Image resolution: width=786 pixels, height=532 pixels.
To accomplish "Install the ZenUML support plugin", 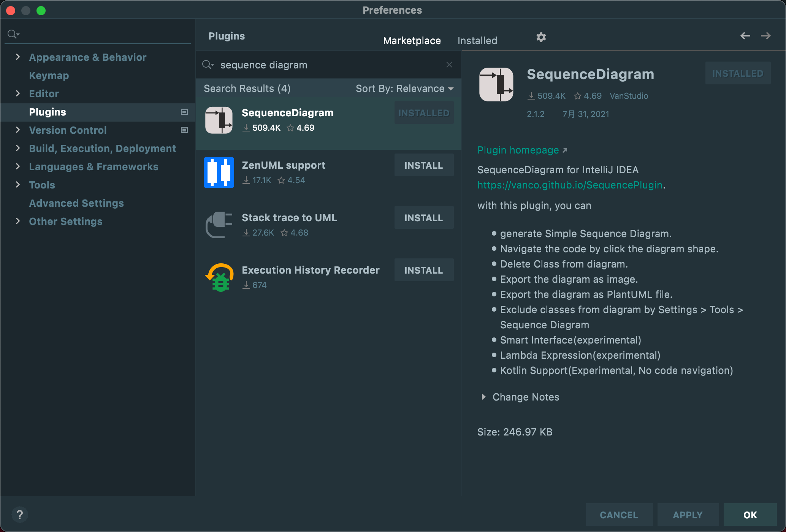I will [x=423, y=165].
